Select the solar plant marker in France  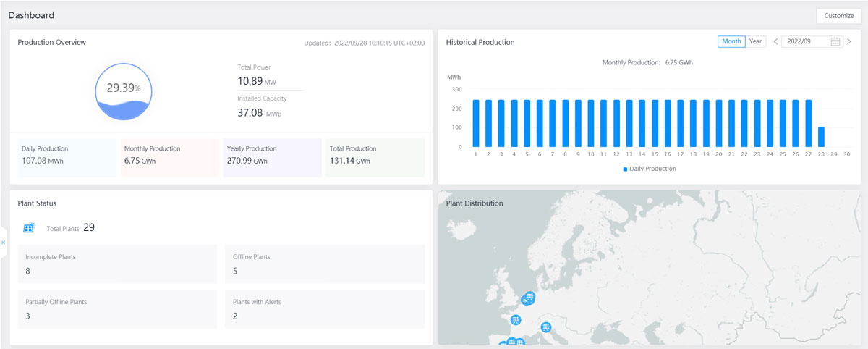point(516,319)
